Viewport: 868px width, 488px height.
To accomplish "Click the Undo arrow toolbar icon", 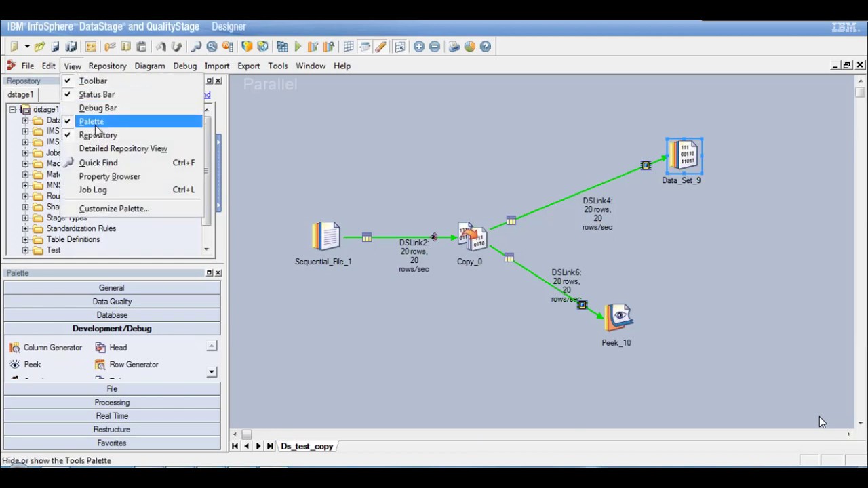I will click(161, 46).
